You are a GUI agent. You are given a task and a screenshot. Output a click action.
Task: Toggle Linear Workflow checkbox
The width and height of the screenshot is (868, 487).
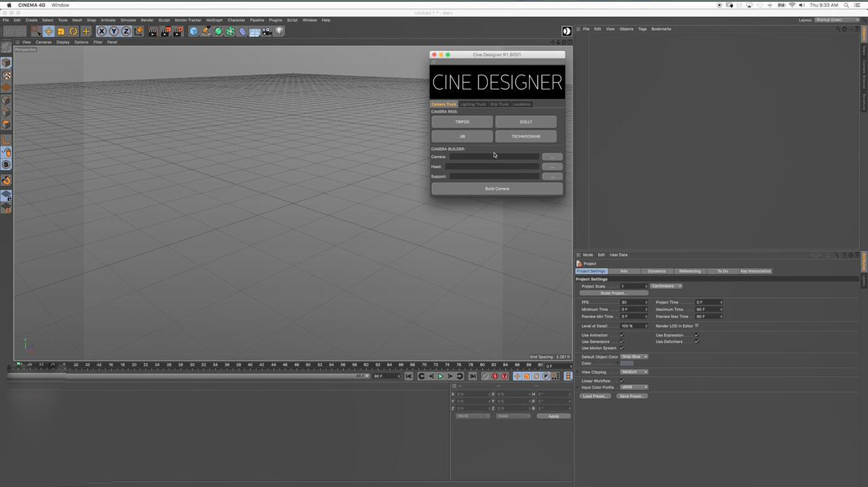pyautogui.click(x=622, y=381)
